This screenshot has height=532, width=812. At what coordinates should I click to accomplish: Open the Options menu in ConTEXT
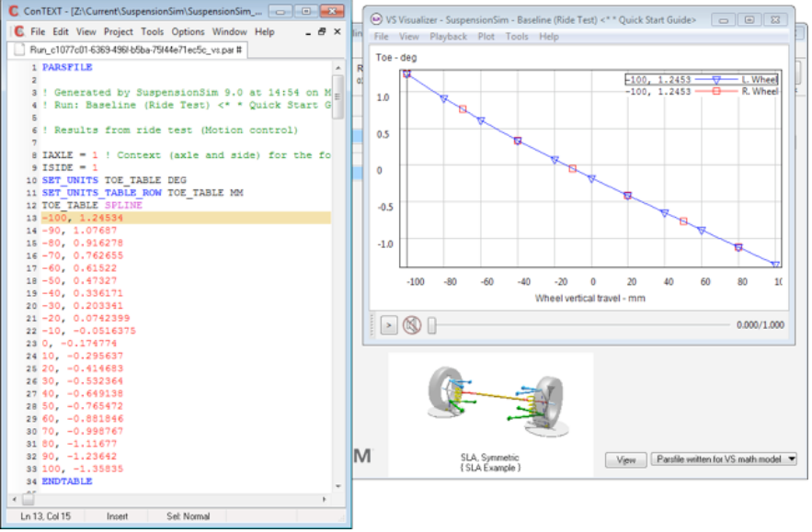(188, 31)
